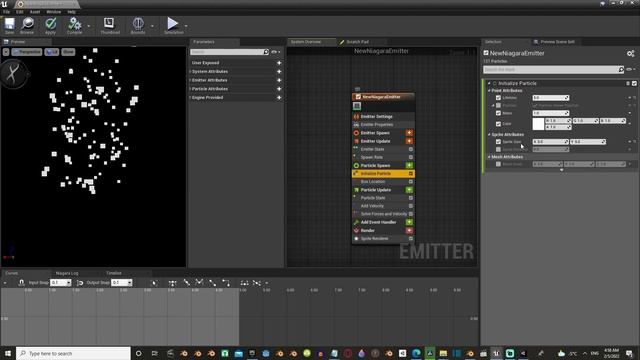Add a module to Emitter Spawn
Screen dimensions: 640x360
(409, 133)
